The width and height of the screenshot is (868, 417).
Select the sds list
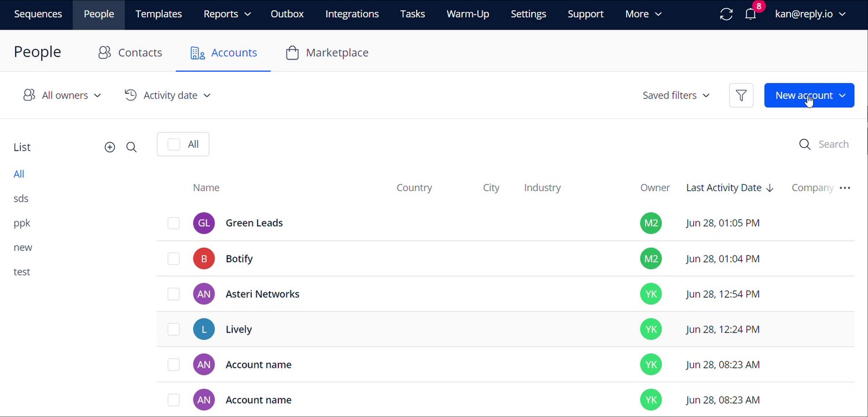point(21,199)
